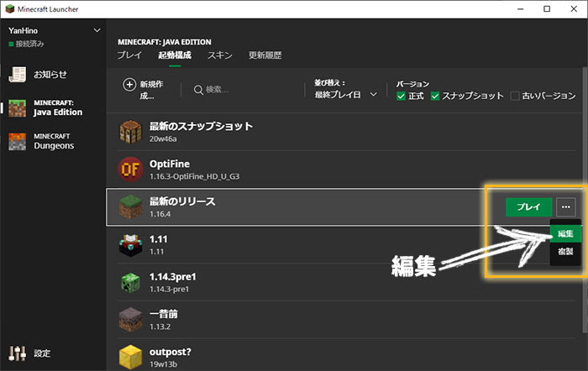Click the enchanting table icon of 1.11
588x371 pixels.
pos(130,245)
